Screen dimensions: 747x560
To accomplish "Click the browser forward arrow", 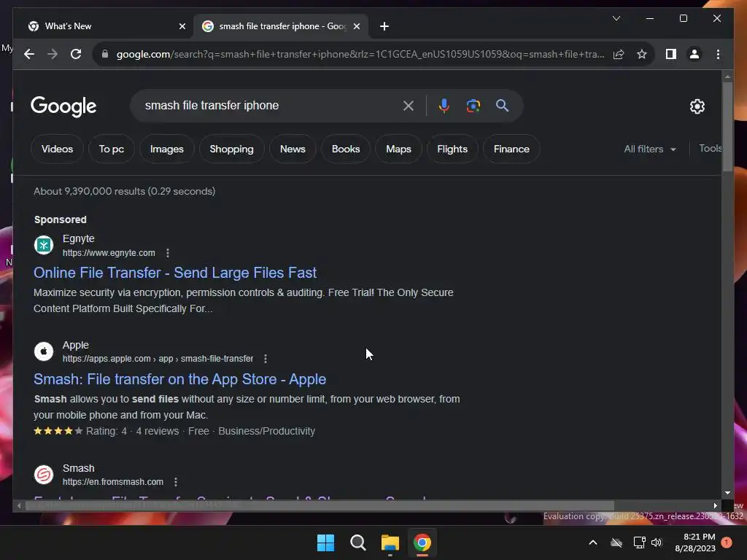I will pyautogui.click(x=53, y=54).
